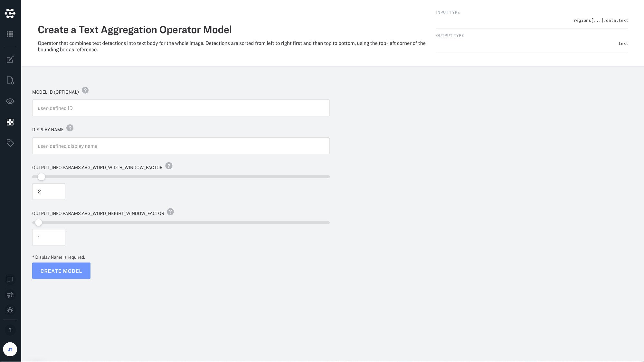Focus the user-defined ID input field

[181, 108]
